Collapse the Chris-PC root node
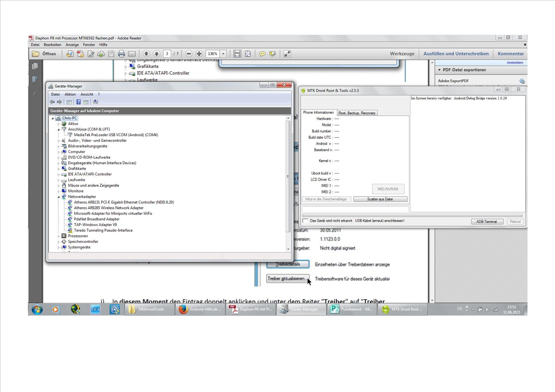This screenshot has height=392, width=555. point(53,118)
